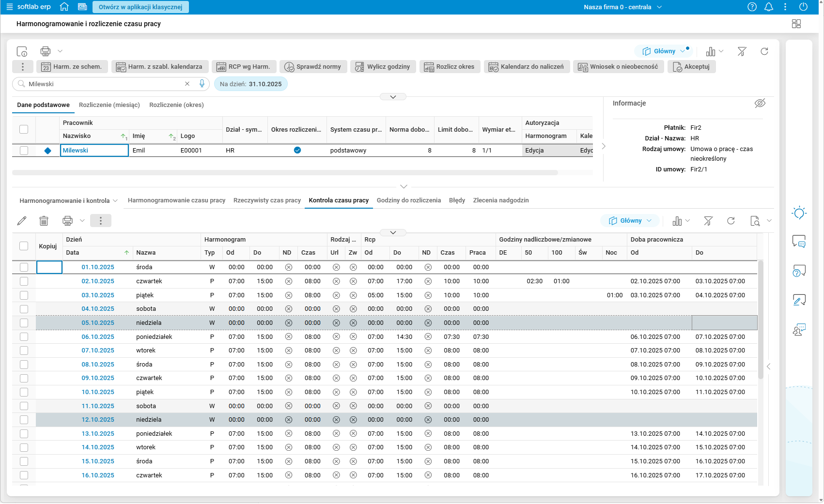Viewport: 824px width, 504px height.
Task: Click the horizontal scrollbar under employee grid
Action: (x=285, y=172)
